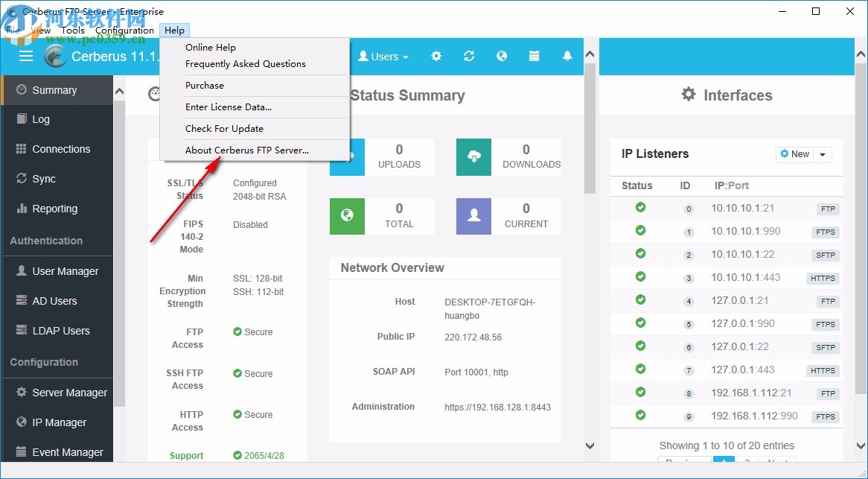The width and height of the screenshot is (868, 479).
Task: Click the calendar icon in header
Action: tap(534, 56)
